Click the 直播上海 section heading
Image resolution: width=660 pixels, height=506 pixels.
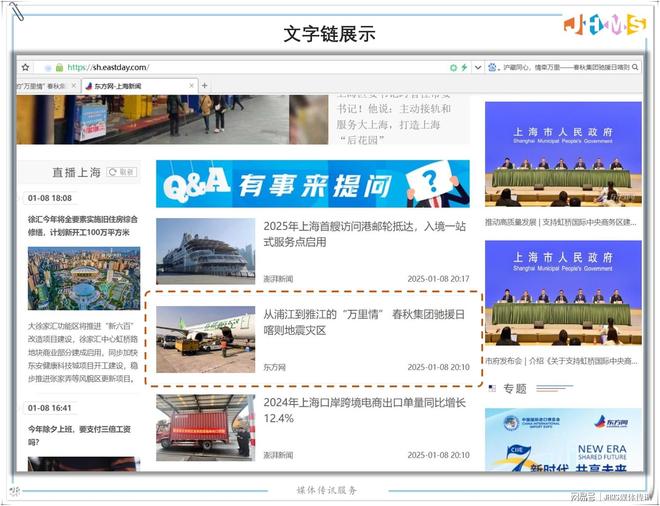[x=77, y=172]
